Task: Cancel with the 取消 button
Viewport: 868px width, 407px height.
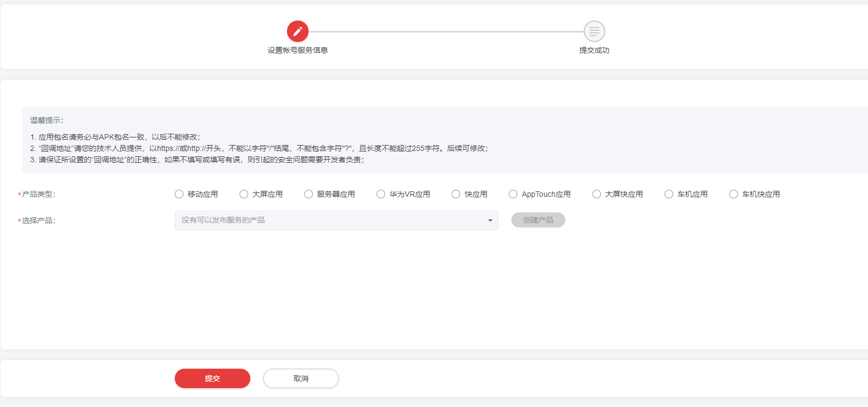Action: pos(301,378)
